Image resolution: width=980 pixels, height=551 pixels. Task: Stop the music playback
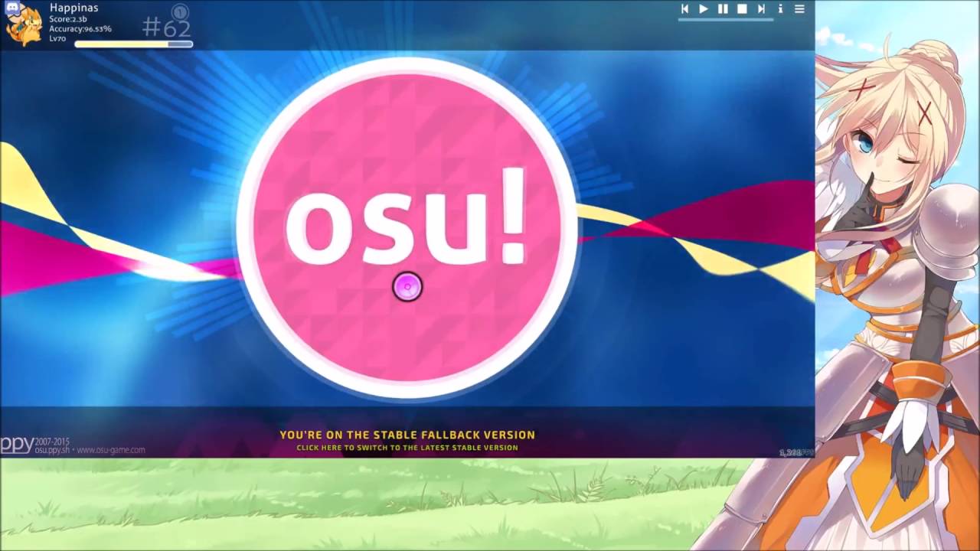point(742,9)
